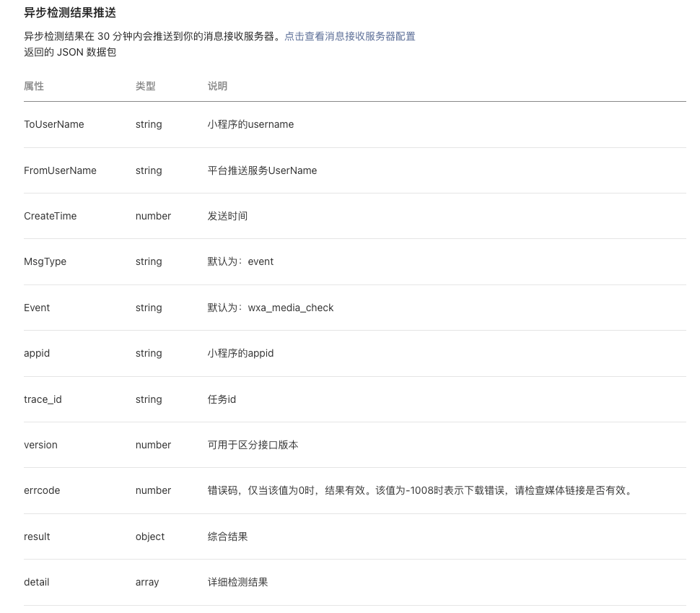700x613 pixels.
Task: Click the description 小程序的username
Action: click(x=250, y=124)
